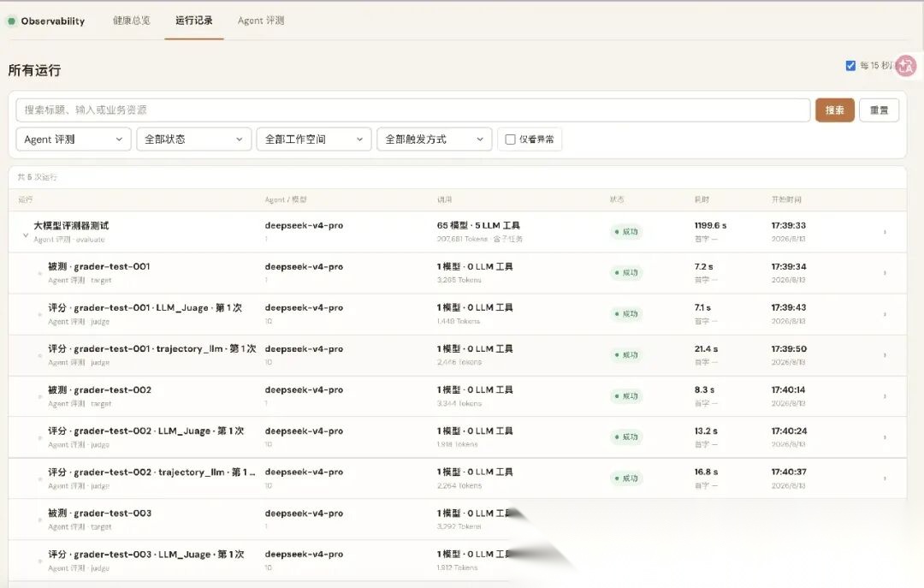Click the 13.2 s duration value
This screenshot has width=924, height=588.
click(706, 431)
